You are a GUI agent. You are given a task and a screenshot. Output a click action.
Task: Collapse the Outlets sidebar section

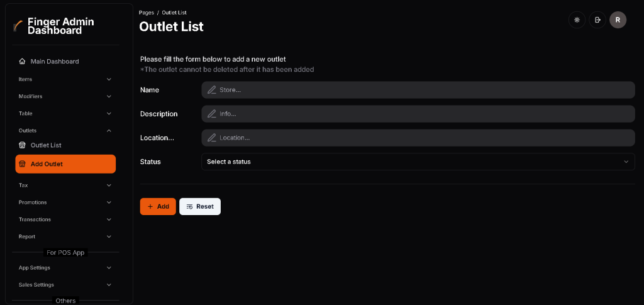click(x=65, y=131)
